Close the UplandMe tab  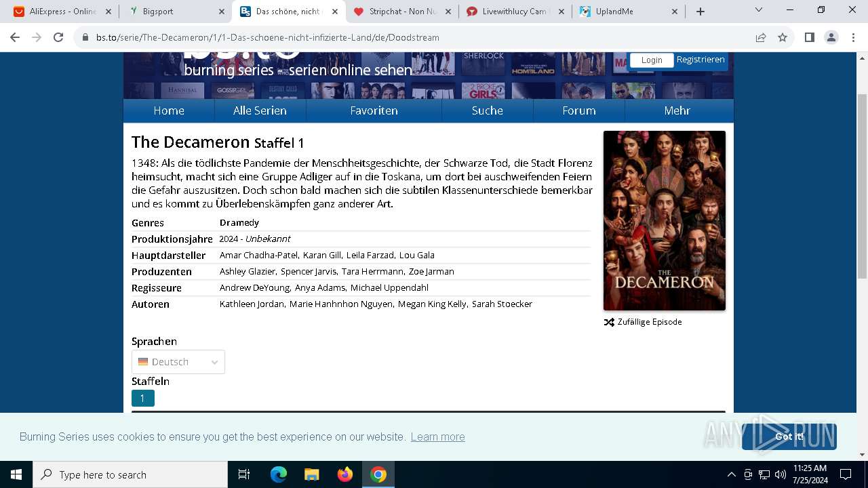(675, 12)
